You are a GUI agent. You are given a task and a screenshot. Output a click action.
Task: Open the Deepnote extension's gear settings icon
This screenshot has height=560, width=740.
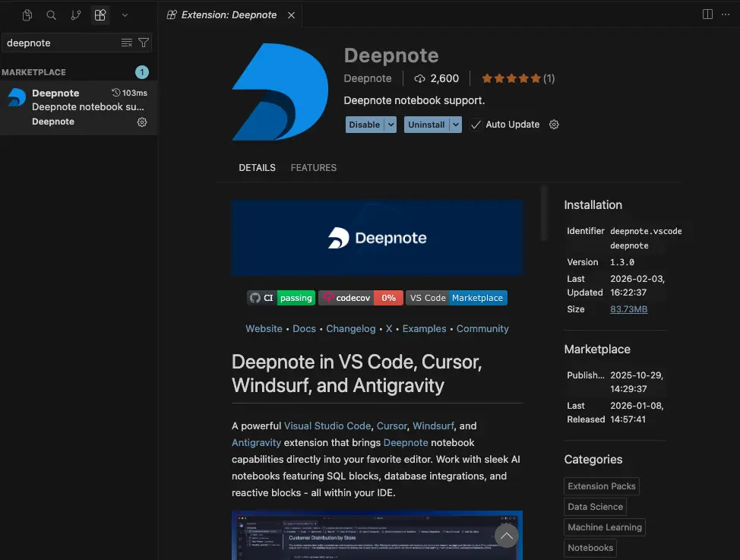click(x=141, y=122)
